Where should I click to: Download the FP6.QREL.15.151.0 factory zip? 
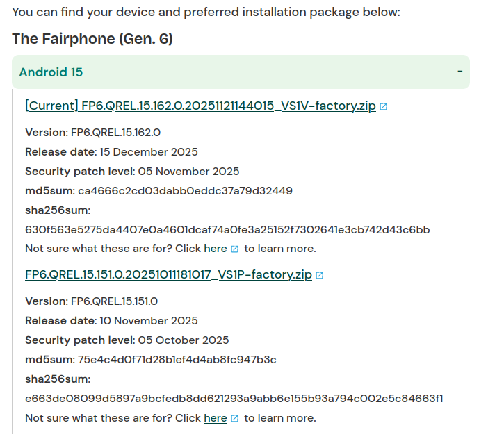(x=168, y=274)
